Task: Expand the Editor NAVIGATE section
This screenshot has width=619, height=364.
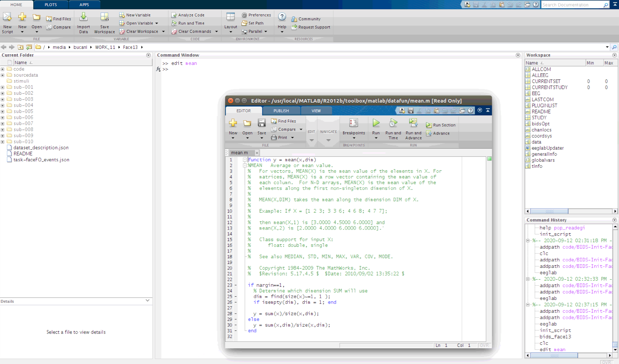Action: click(x=328, y=140)
